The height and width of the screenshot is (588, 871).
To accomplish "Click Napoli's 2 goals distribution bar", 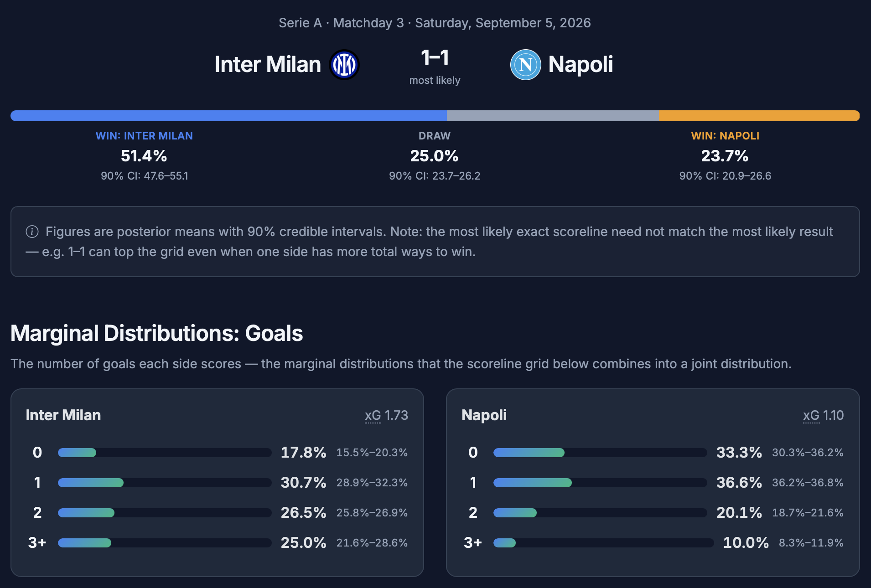I will (600, 513).
